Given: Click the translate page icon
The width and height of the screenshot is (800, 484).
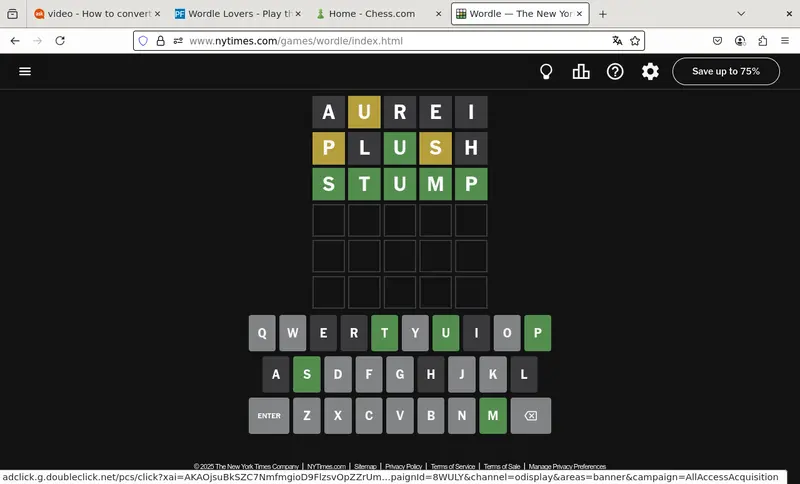Looking at the screenshot, I should 617,41.
